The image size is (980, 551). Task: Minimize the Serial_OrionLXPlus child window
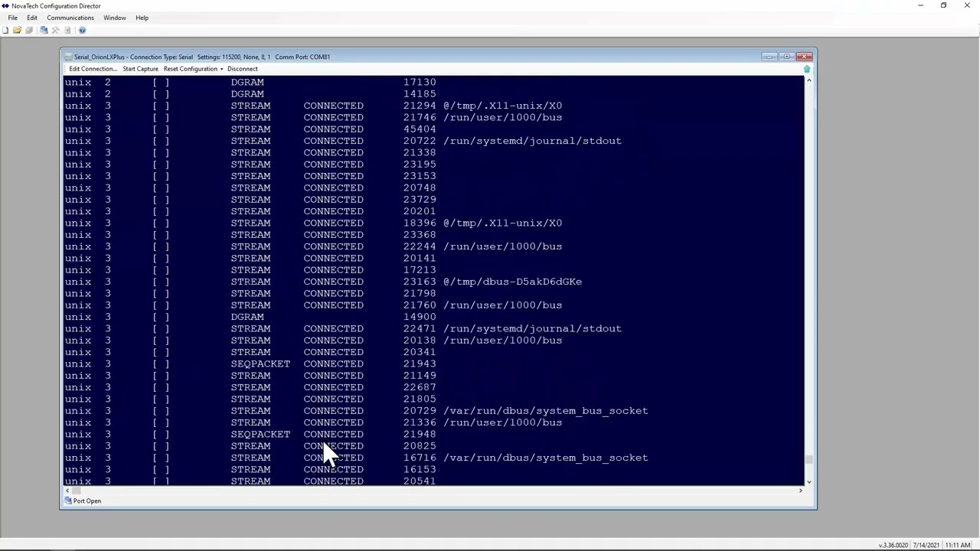point(770,57)
